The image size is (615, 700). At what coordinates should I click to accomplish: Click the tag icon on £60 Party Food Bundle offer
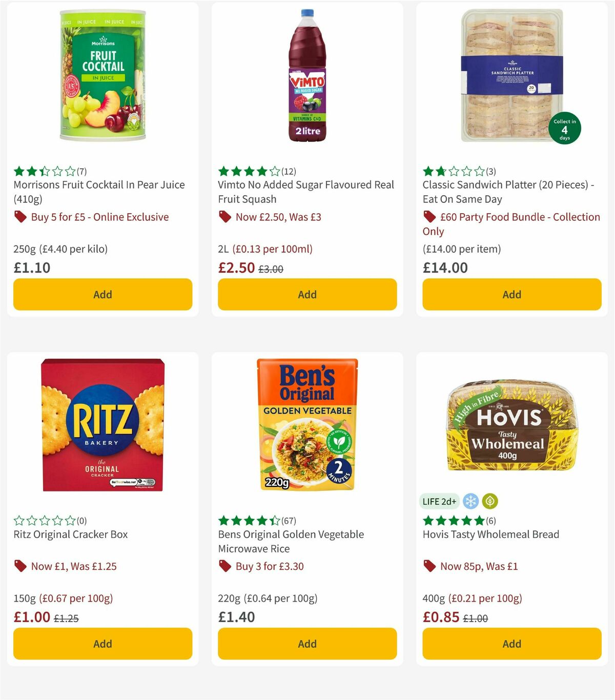tap(429, 217)
